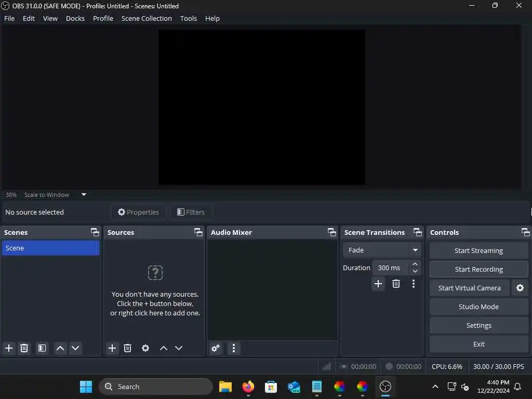Viewport: 532px width, 399px height.
Task: Open the clock showing 4:40 PM
Action: coord(494,387)
